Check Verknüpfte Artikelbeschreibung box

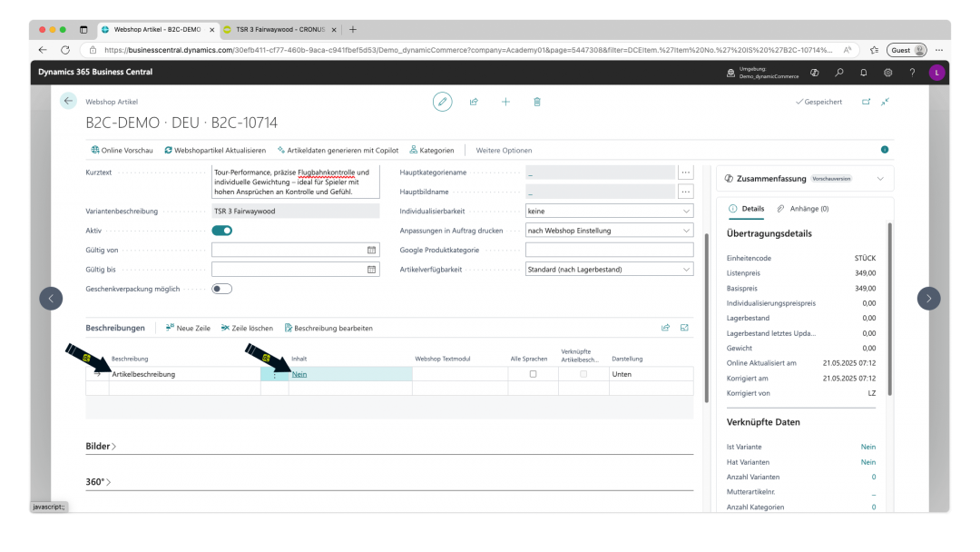click(x=583, y=374)
